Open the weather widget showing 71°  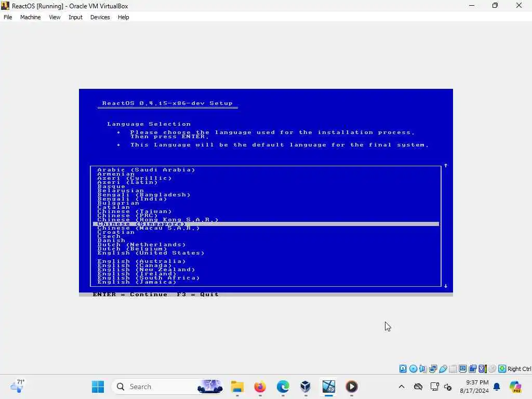[x=17, y=386]
